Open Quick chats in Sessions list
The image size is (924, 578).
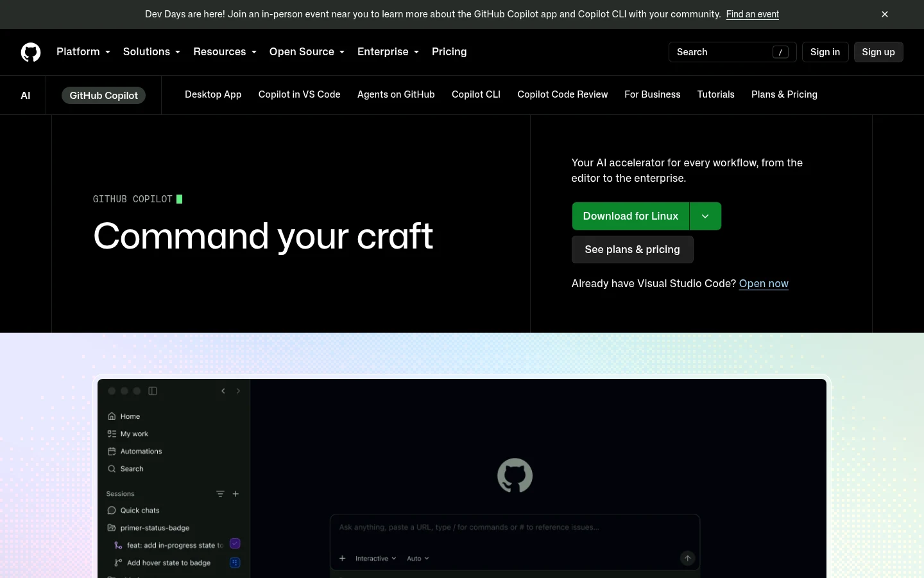coord(133,511)
